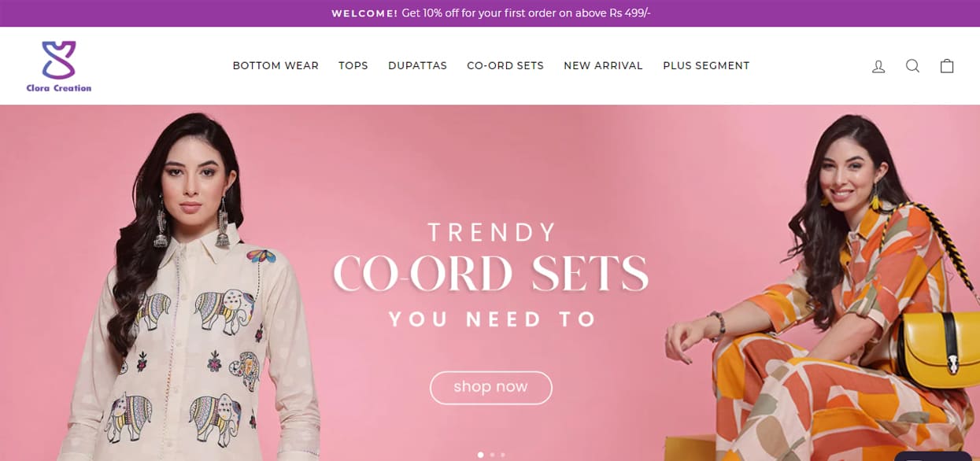Open the dark chat widget at bottom corner
The height and width of the screenshot is (461, 980).
click(x=933, y=456)
